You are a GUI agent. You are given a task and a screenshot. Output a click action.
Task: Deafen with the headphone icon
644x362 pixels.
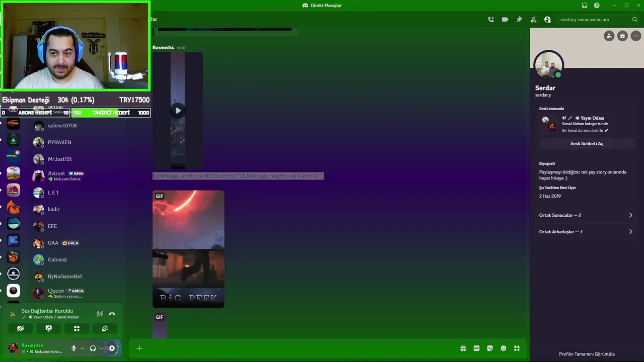point(93,348)
